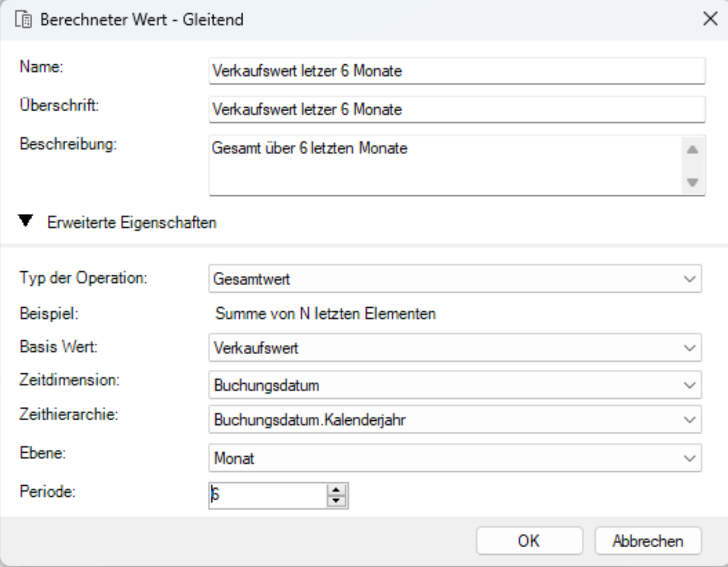Confirm with the OK button
Viewport: 728px width, 567px height.
[529, 541]
